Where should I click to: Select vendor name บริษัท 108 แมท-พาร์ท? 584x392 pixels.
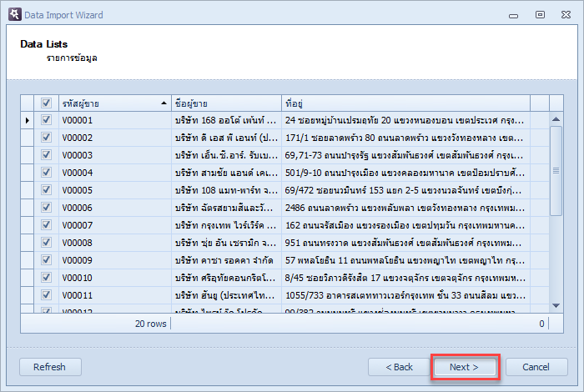(x=226, y=190)
